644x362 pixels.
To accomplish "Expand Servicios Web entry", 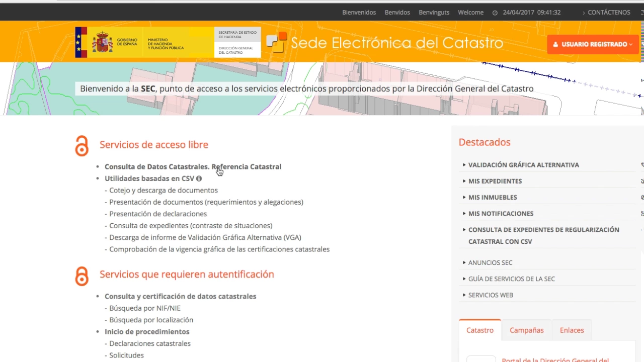I will pyautogui.click(x=491, y=295).
